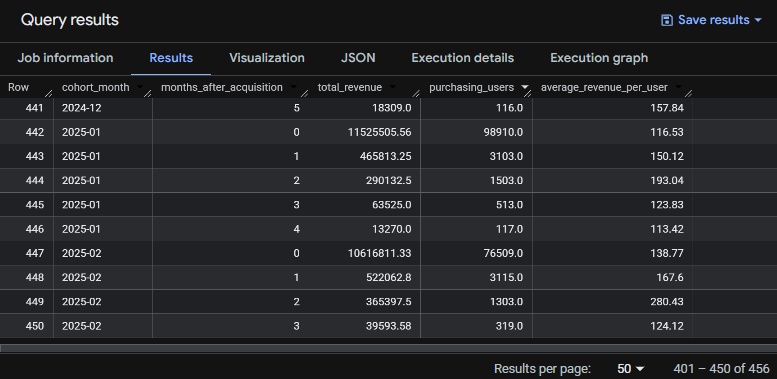Click row number 448

35,277
